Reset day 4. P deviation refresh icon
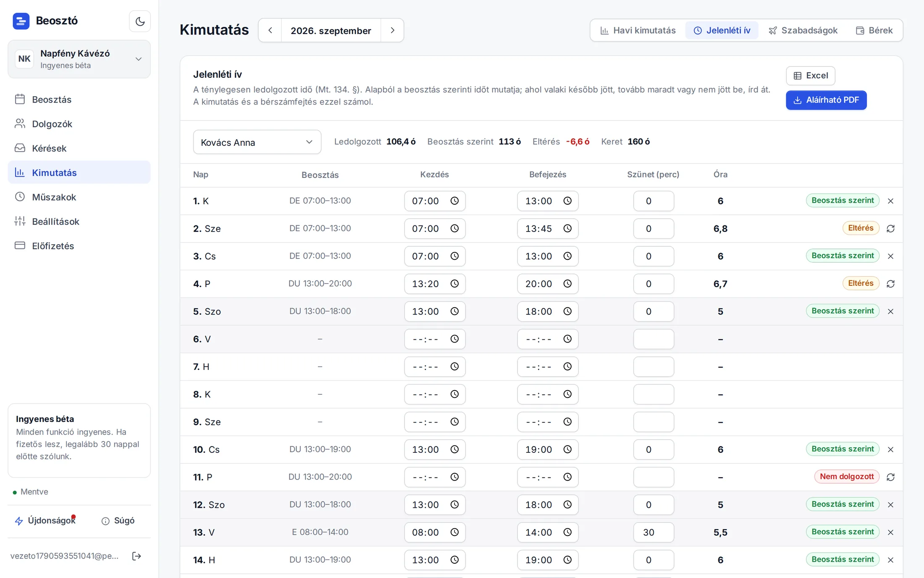Screen dimensions: 924x578 click(x=890, y=284)
